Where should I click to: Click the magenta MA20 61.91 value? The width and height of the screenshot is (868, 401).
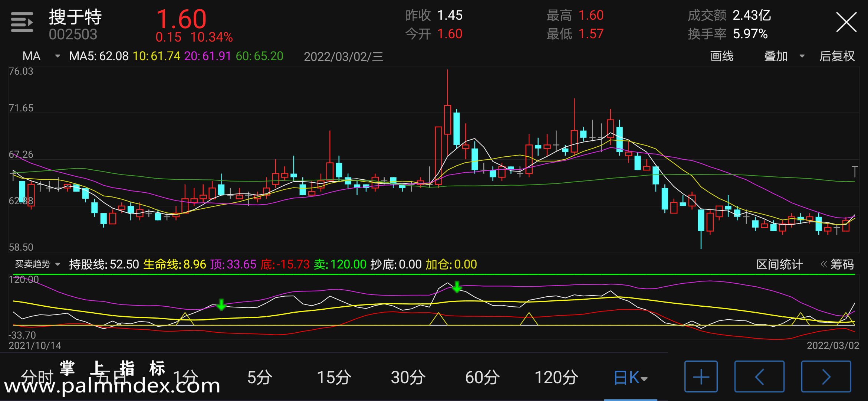(x=208, y=56)
